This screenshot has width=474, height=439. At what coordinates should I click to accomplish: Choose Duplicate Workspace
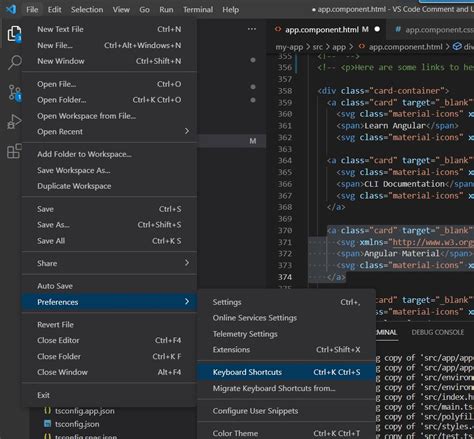pyautogui.click(x=109, y=186)
